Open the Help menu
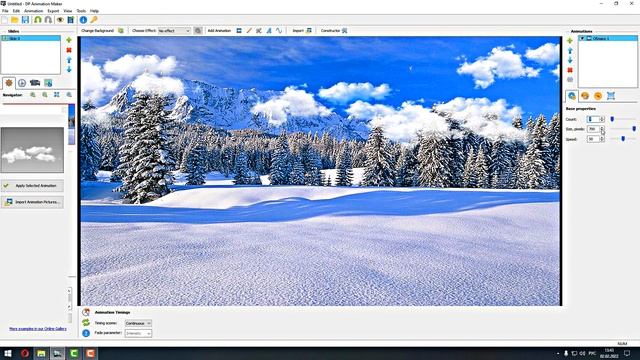Viewport: 640px width, 360px height. [x=94, y=11]
